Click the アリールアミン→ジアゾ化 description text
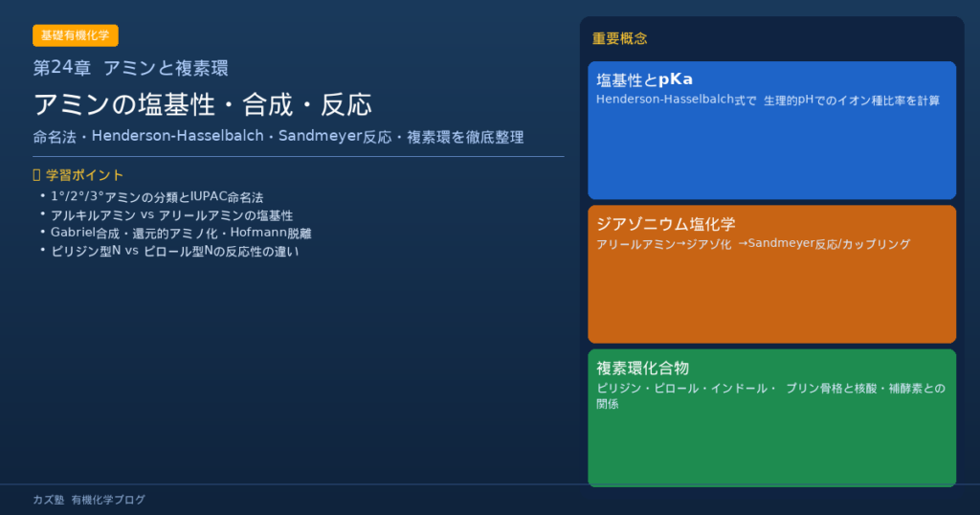The image size is (980, 515). click(753, 244)
